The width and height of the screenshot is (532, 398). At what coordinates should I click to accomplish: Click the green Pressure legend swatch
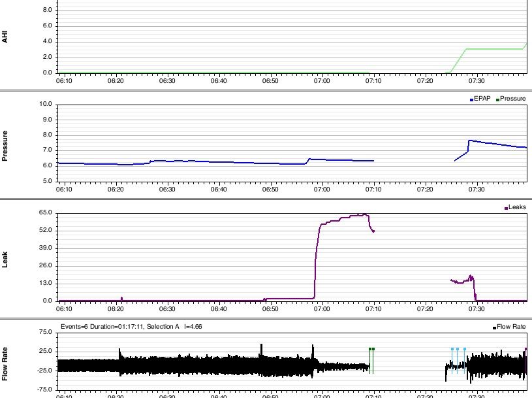(498, 99)
